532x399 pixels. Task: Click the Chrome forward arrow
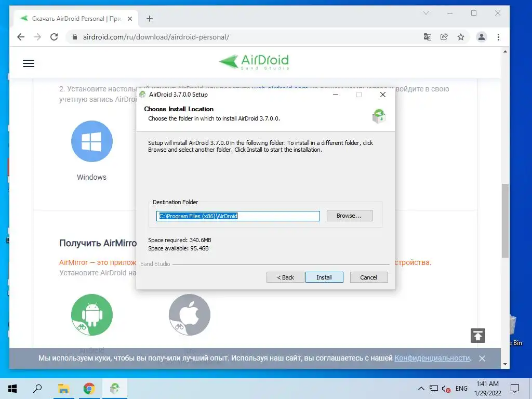coord(37,37)
